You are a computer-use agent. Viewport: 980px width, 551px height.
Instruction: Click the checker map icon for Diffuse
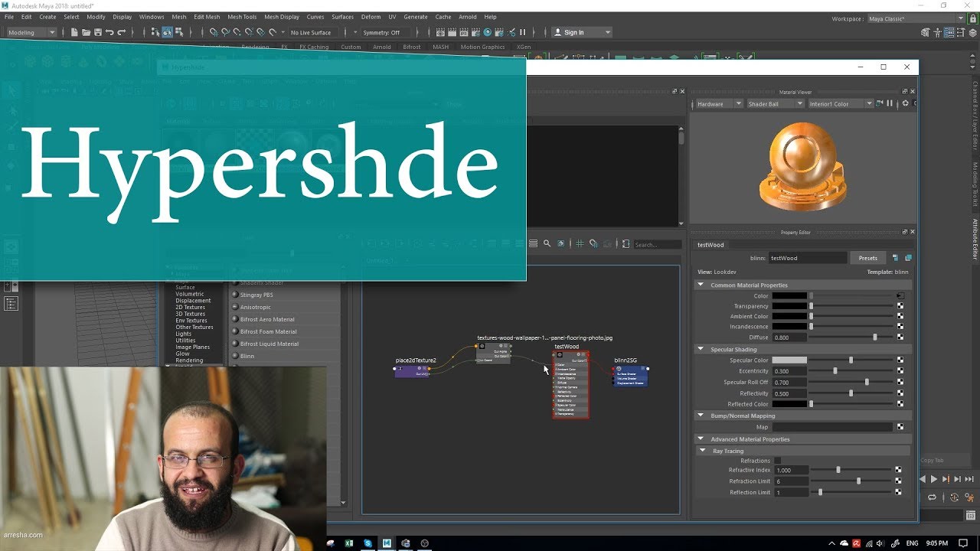coord(900,337)
